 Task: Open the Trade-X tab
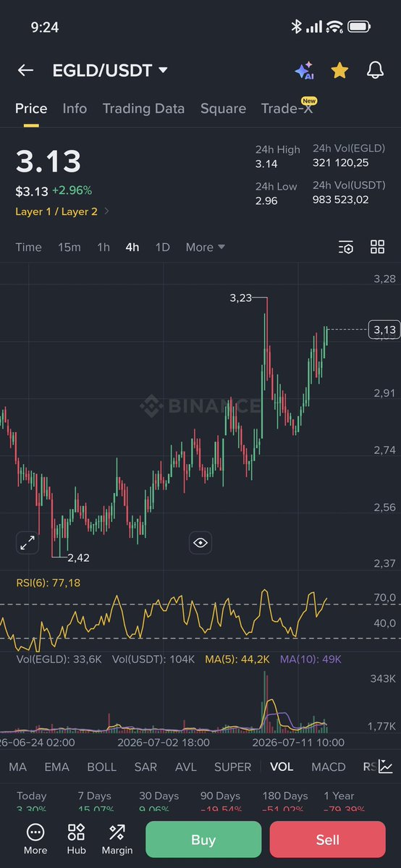pos(287,109)
